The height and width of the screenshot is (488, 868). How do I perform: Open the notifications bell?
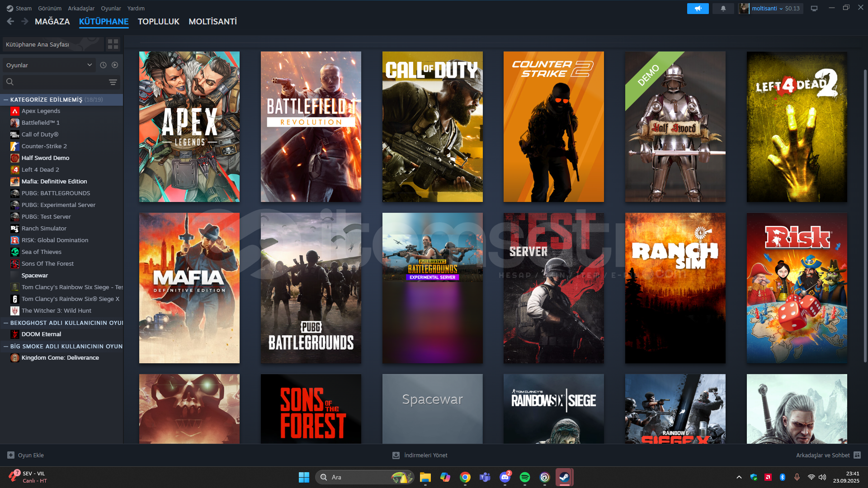pos(723,8)
